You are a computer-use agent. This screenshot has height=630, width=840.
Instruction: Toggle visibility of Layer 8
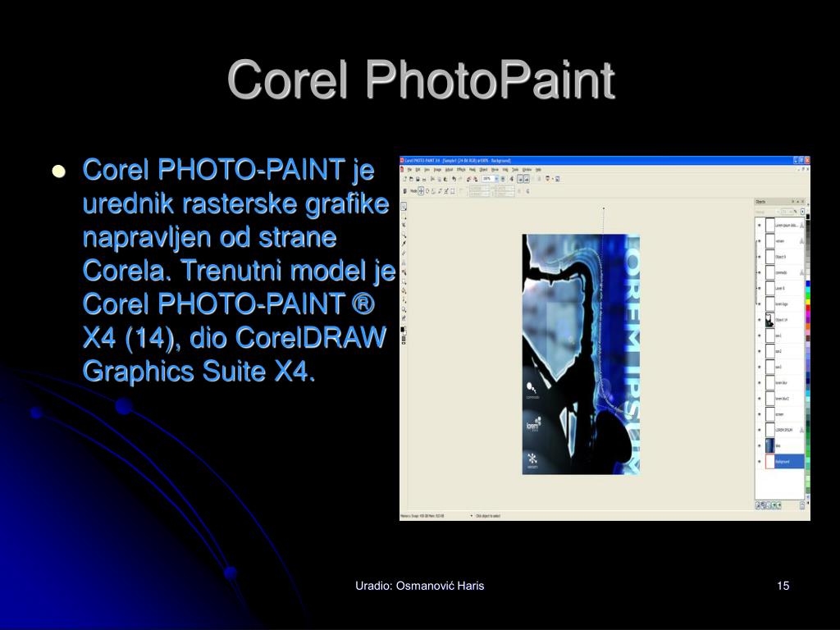(x=759, y=288)
